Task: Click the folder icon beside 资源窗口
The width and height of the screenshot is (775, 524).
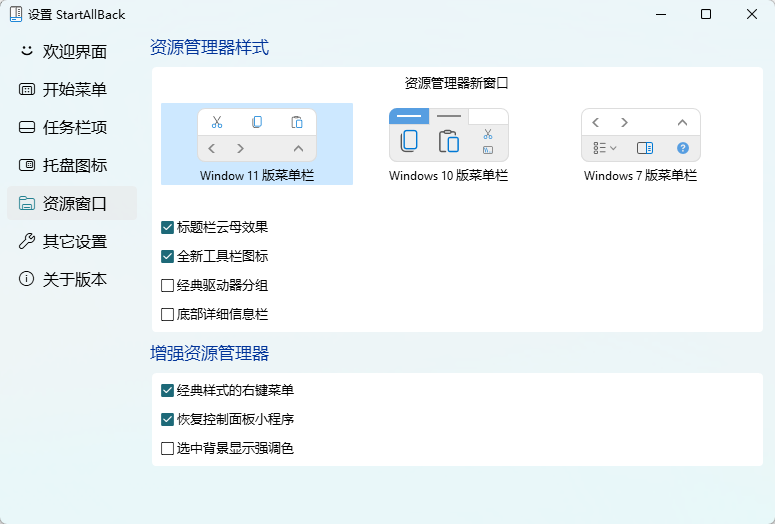Action: (26, 203)
